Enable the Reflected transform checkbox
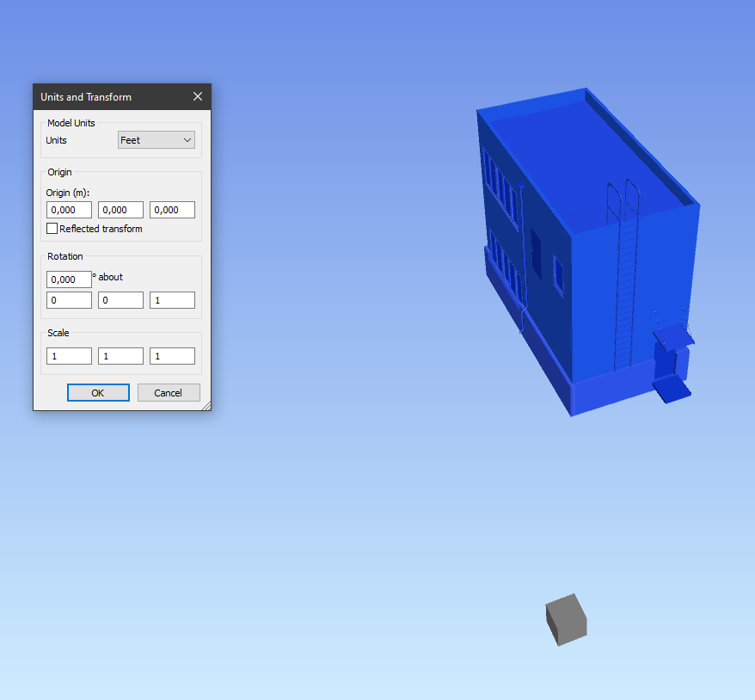This screenshot has height=700, width=755. tap(52, 228)
